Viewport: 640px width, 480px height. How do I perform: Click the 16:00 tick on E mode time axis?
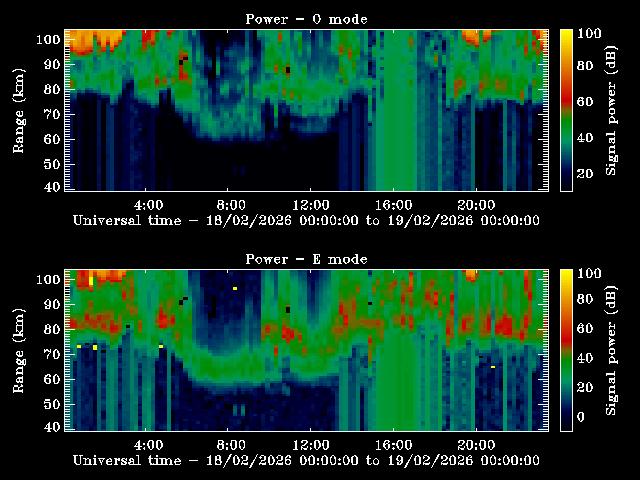[x=393, y=444]
